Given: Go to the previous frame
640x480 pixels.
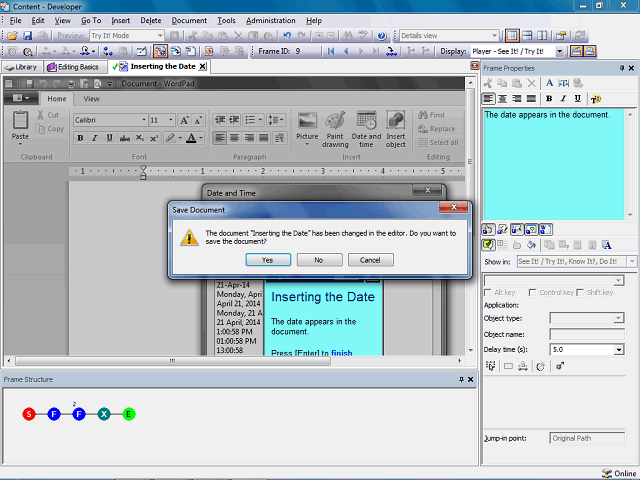Looking at the screenshot, I should [x=346, y=51].
